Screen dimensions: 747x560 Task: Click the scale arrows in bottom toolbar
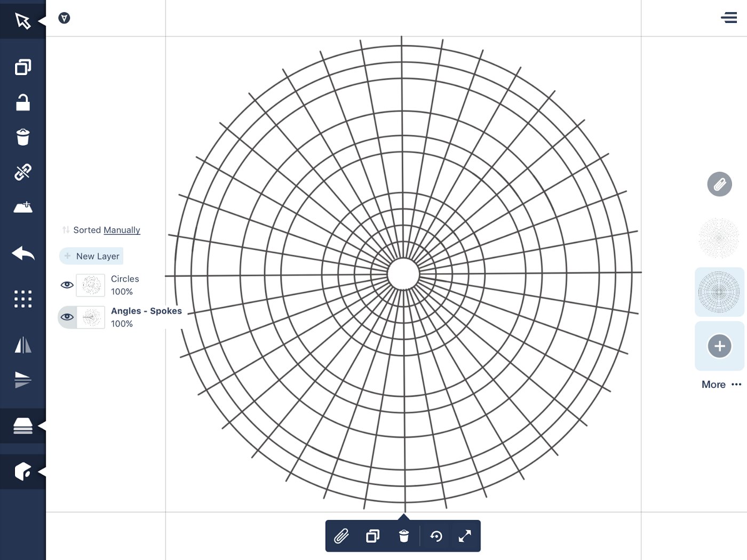click(465, 536)
